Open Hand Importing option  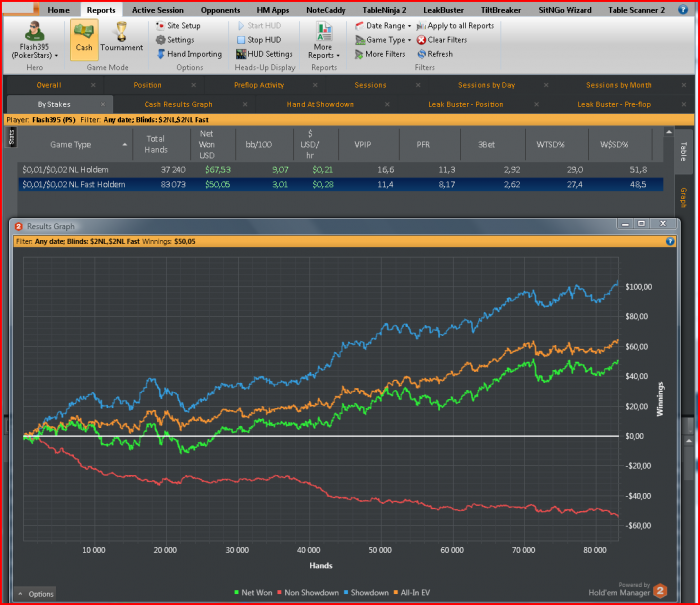pos(189,54)
